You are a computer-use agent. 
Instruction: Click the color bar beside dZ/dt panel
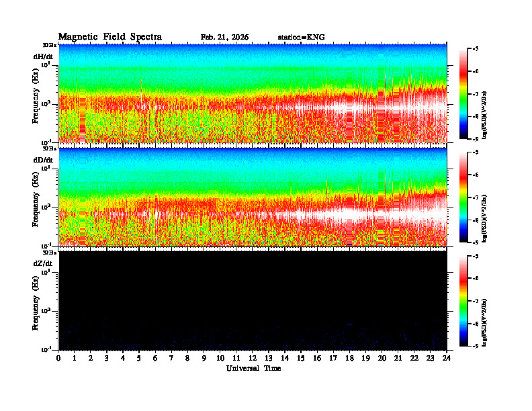463,301
